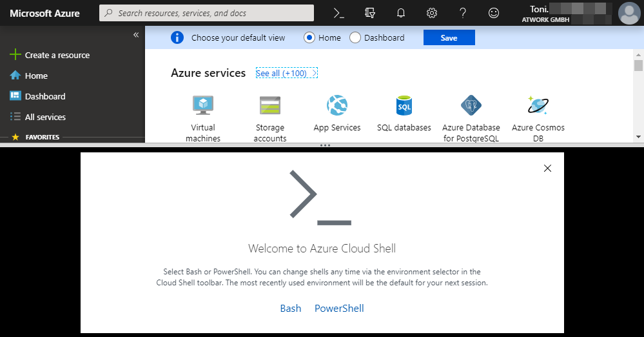Screen dimensions: 644x337
Task: Save the default view choice
Action: (x=449, y=37)
